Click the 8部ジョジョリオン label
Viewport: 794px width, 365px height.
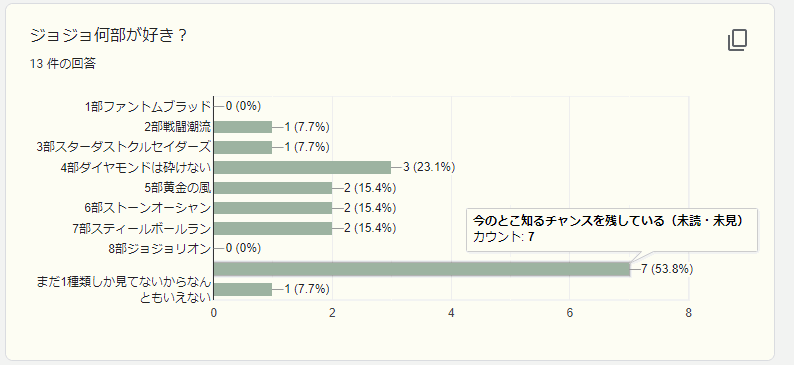pos(159,249)
